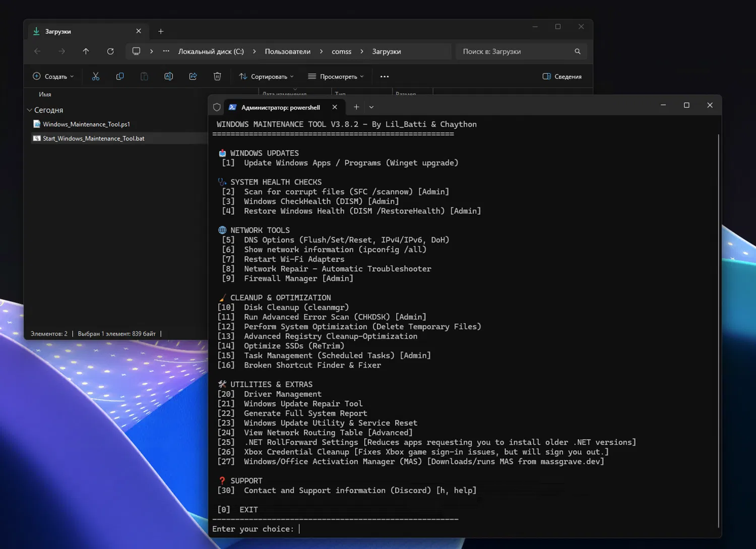Click menu line [14] Optimize SSDs (ReTrim)

[281, 346]
